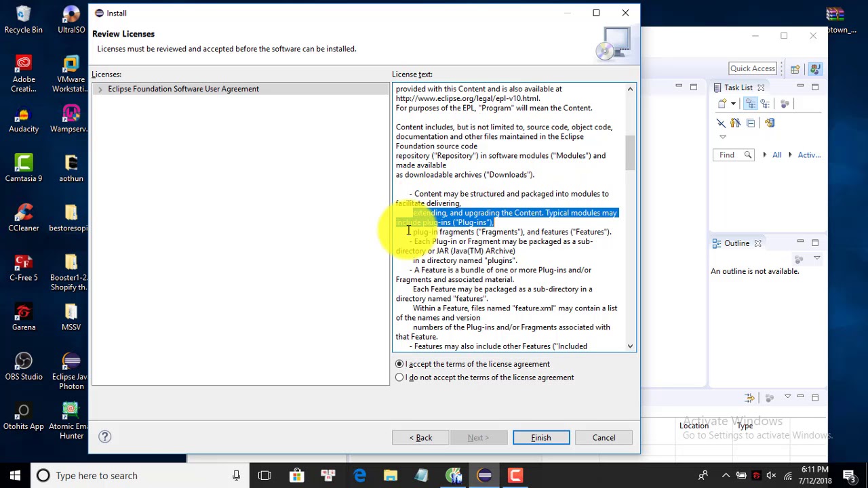Open bottom panel view menu triangle
The image size is (868, 488).
(x=787, y=397)
